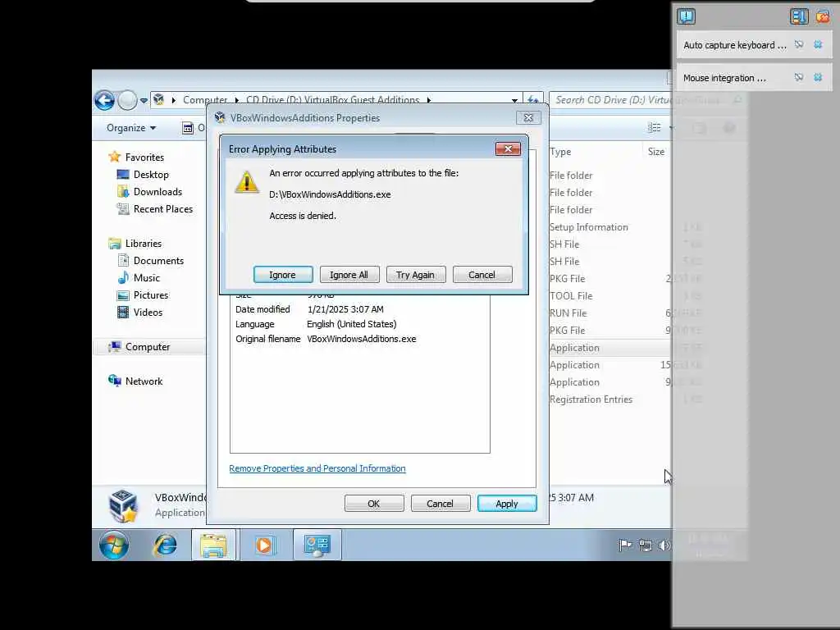
Task: Click the Original filename value VBoxWindowsAdditions.exe
Action: (x=361, y=339)
